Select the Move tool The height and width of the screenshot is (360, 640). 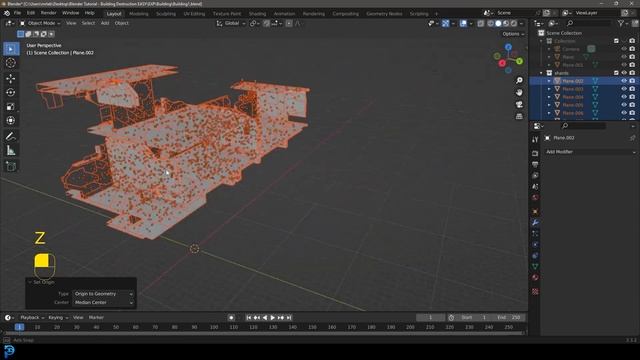(11, 78)
